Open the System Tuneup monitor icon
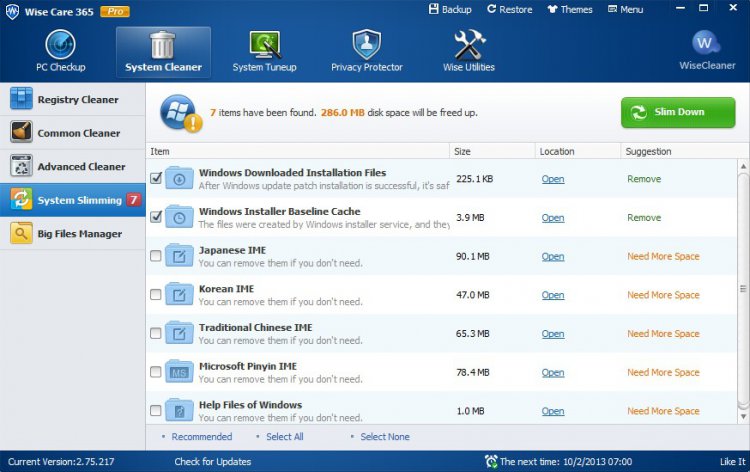This screenshot has width=750, height=472. click(x=265, y=44)
